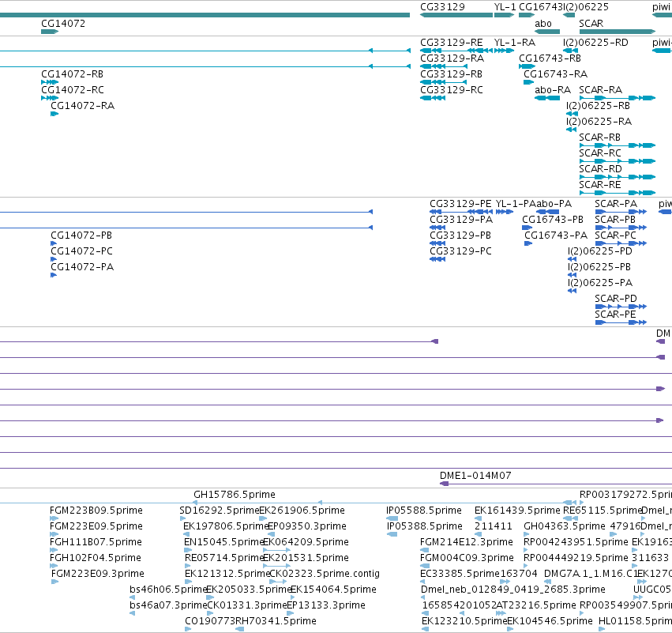This screenshot has height=633, width=672.
Task: Select protein CG33129-PE
Action: tap(460, 204)
